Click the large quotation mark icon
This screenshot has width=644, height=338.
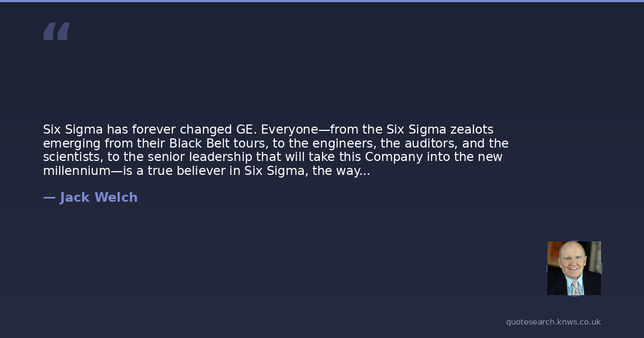pyautogui.click(x=56, y=31)
